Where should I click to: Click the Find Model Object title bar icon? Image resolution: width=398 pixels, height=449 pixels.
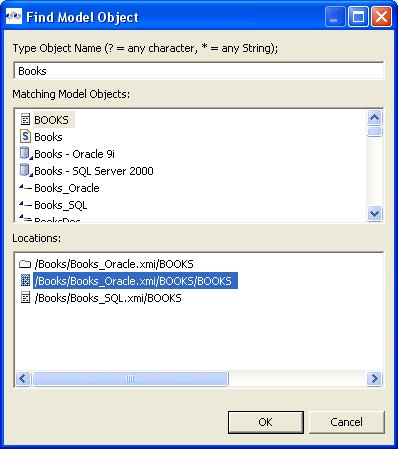pyautogui.click(x=14, y=17)
